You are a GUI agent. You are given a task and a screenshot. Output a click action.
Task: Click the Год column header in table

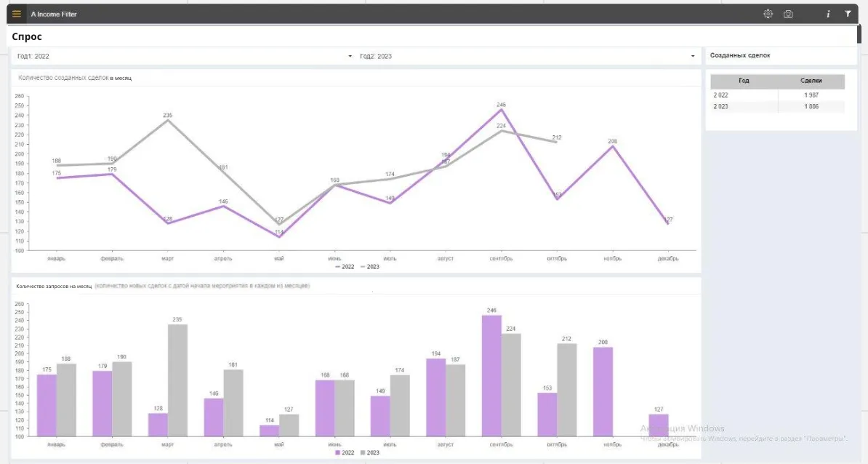coord(744,81)
